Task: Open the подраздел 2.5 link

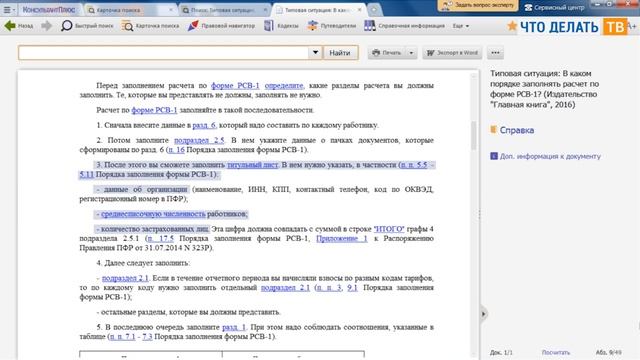Action: [199, 140]
